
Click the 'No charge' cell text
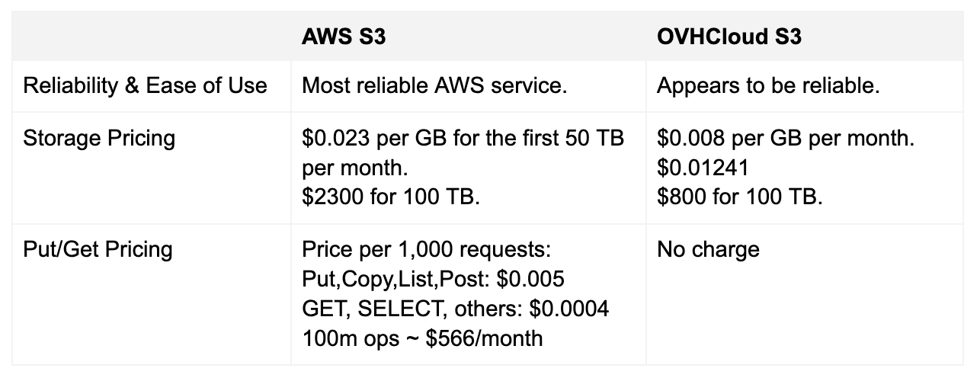(x=708, y=250)
